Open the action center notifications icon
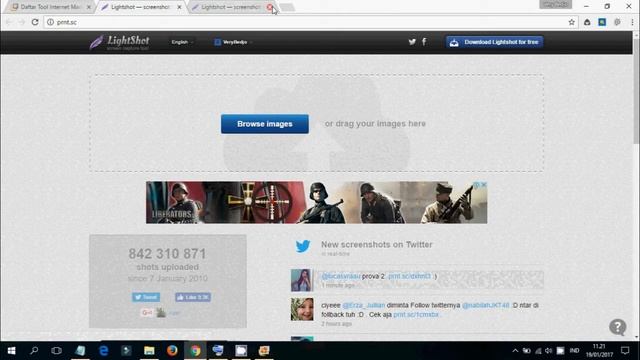This screenshot has height=360, width=640. click(625, 351)
